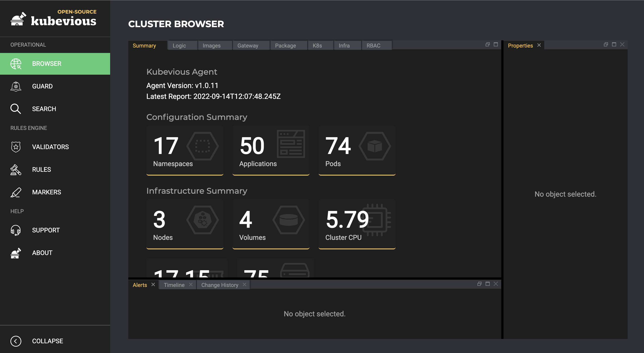Open the RBAC tab
This screenshot has height=353, width=644.
click(x=377, y=45)
